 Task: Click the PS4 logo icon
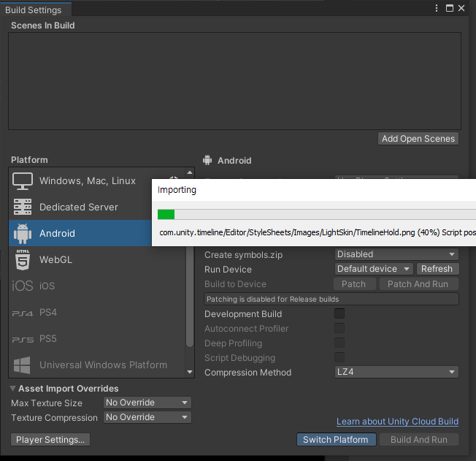[x=23, y=313]
